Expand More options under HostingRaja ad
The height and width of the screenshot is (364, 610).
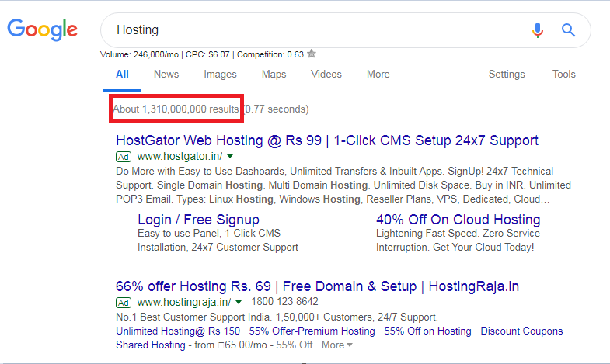[337, 345]
